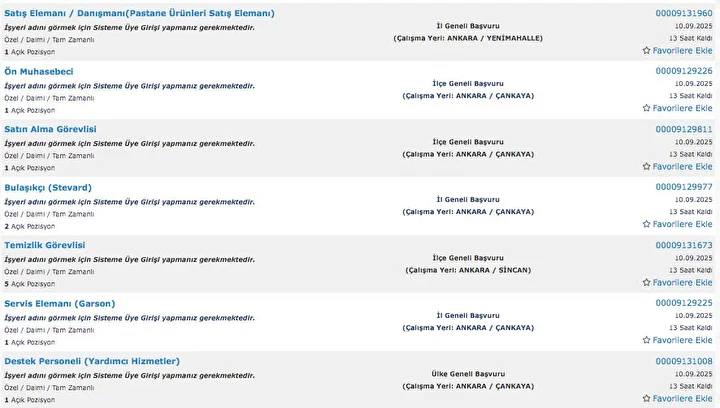Click Favorilere Ekle text for posting 00009129225
The height and width of the screenshot is (408, 720).
click(x=682, y=340)
